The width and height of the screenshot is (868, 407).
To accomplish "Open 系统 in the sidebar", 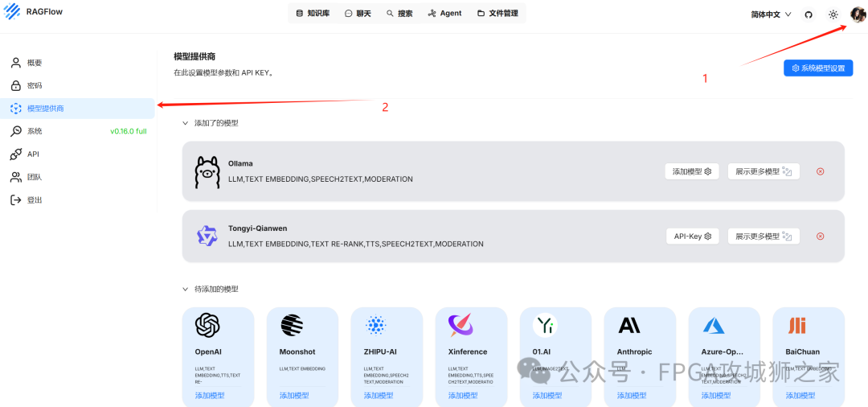I will pos(77,131).
